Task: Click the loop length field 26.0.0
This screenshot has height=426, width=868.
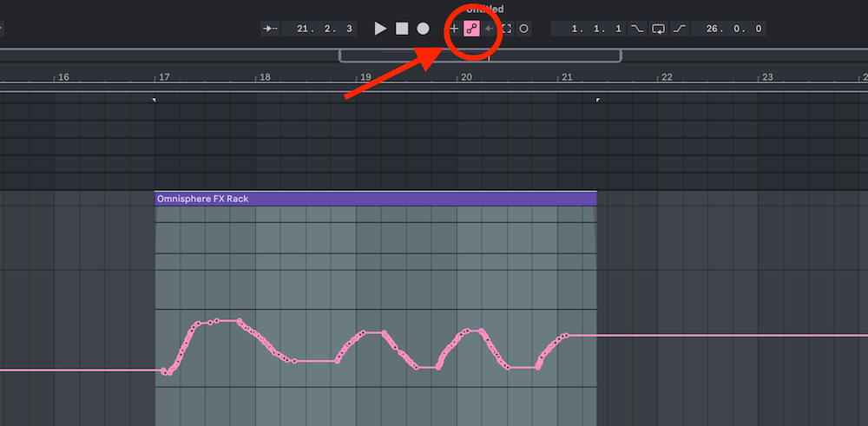Action: [x=728, y=29]
